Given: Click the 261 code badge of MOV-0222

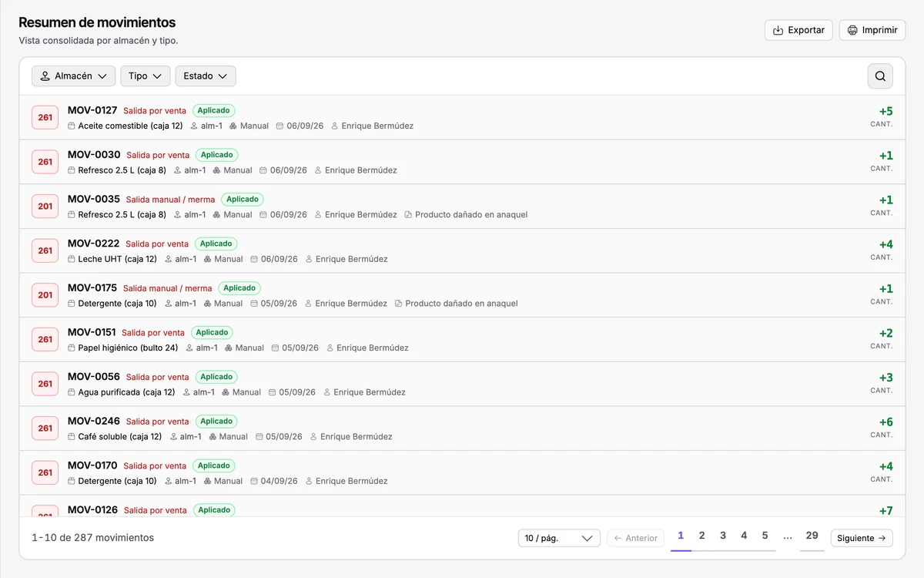Looking at the screenshot, I should tap(45, 250).
